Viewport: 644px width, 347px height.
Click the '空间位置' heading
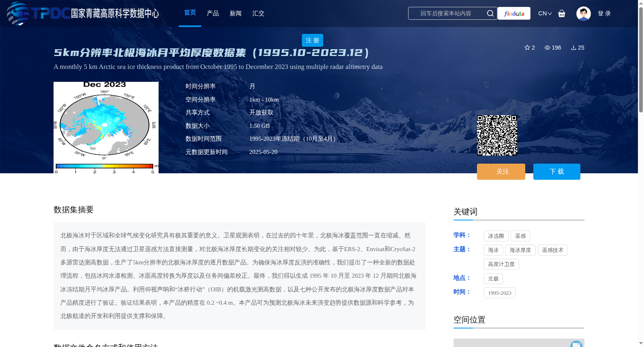[x=470, y=320]
